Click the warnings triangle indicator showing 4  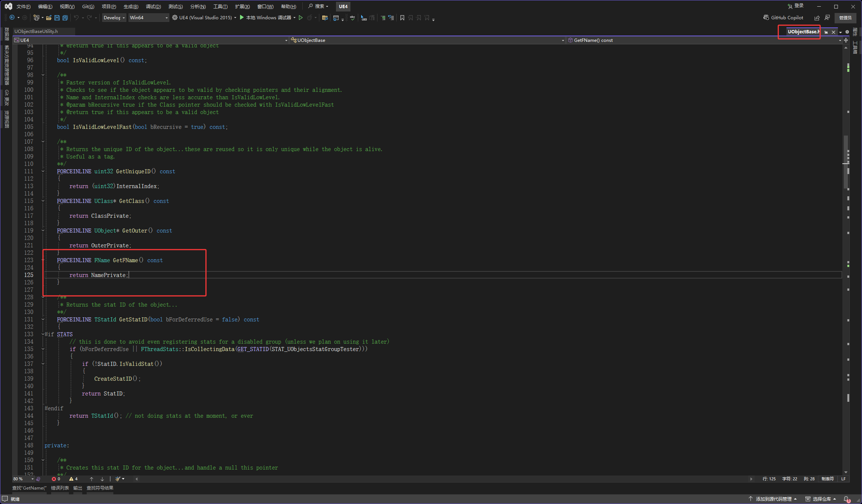pos(73,479)
